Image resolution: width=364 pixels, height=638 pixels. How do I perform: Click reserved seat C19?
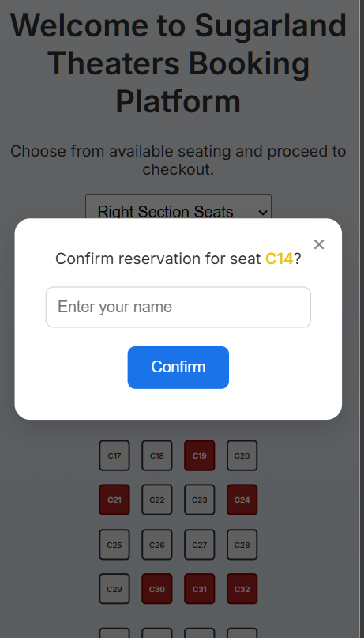point(200,455)
